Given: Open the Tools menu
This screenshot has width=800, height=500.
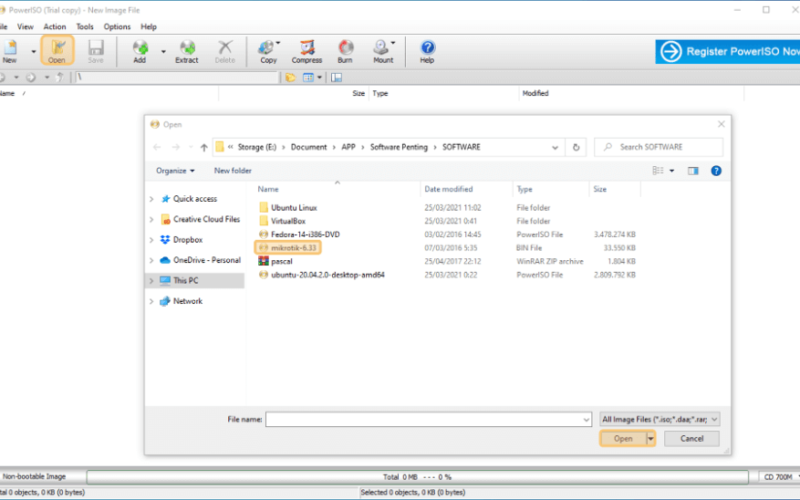Looking at the screenshot, I should 85,27.
